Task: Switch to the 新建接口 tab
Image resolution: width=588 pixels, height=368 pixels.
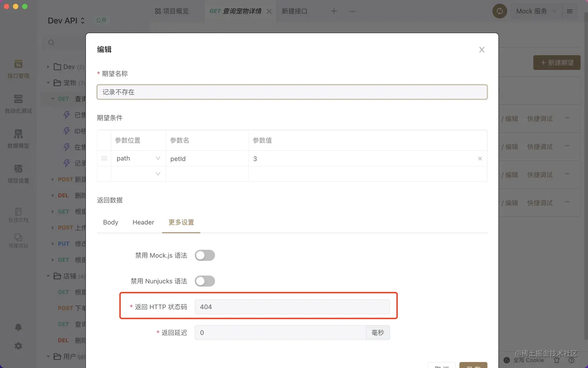Action: (x=294, y=11)
